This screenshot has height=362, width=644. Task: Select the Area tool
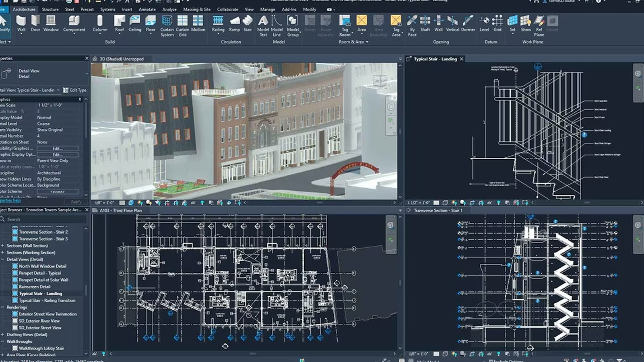coord(361,24)
